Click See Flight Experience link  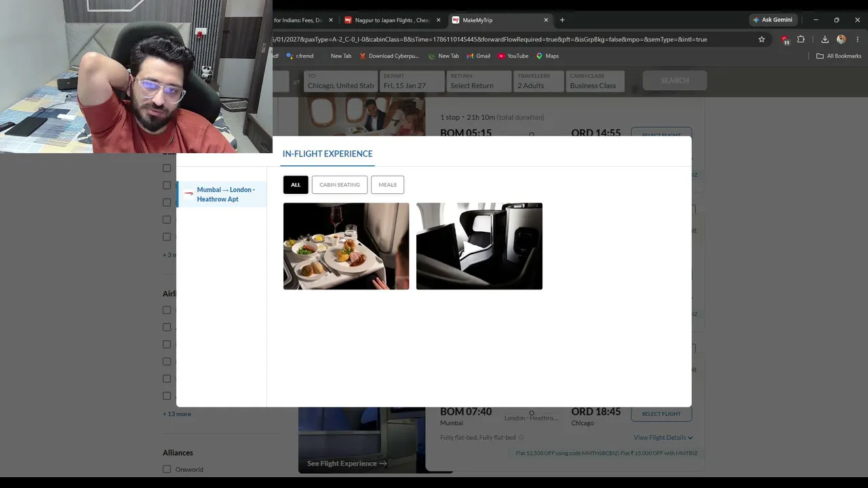(347, 464)
